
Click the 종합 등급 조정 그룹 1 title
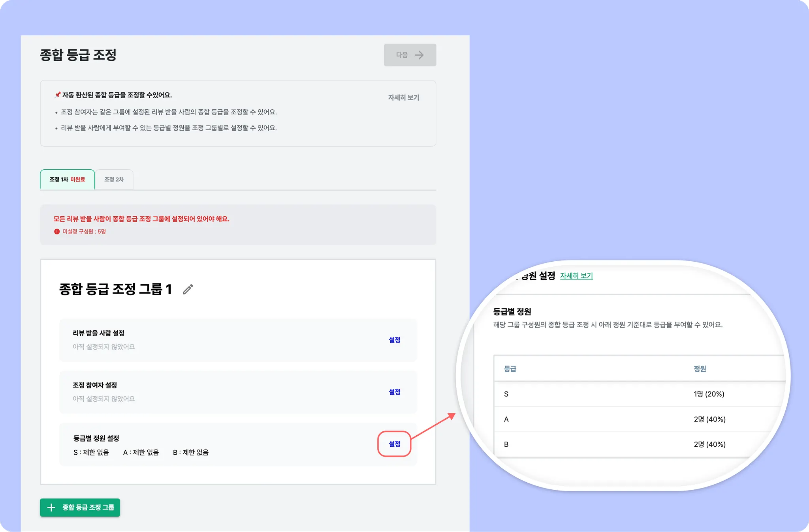tap(115, 289)
